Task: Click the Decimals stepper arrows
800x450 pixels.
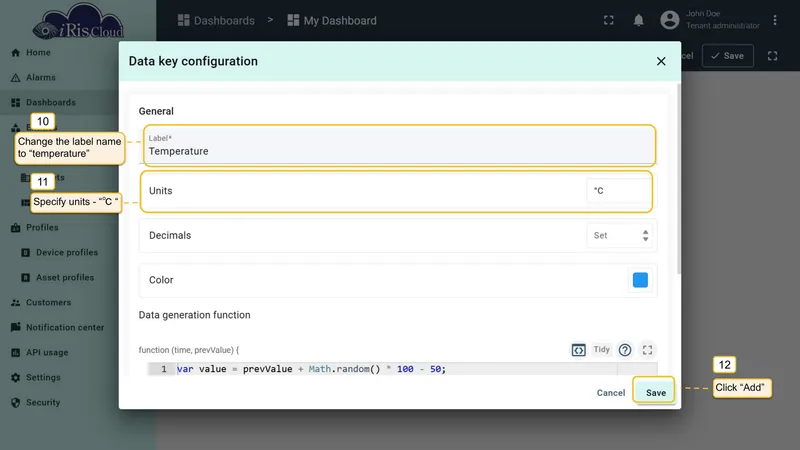Action: pyautogui.click(x=645, y=236)
